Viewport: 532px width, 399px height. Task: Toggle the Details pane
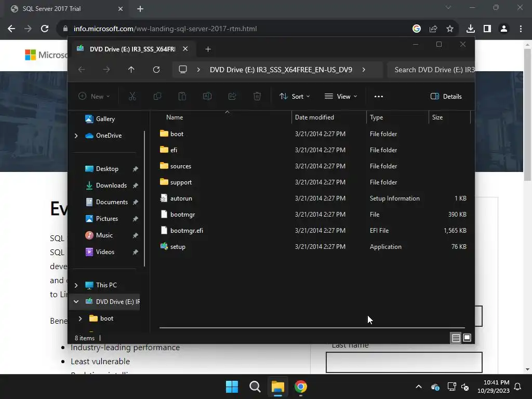pos(446,96)
